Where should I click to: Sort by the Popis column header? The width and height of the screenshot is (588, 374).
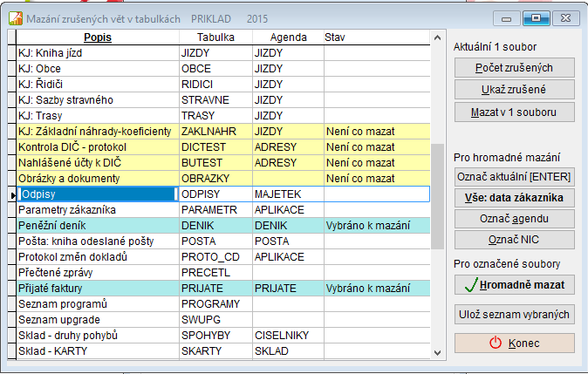(x=98, y=37)
